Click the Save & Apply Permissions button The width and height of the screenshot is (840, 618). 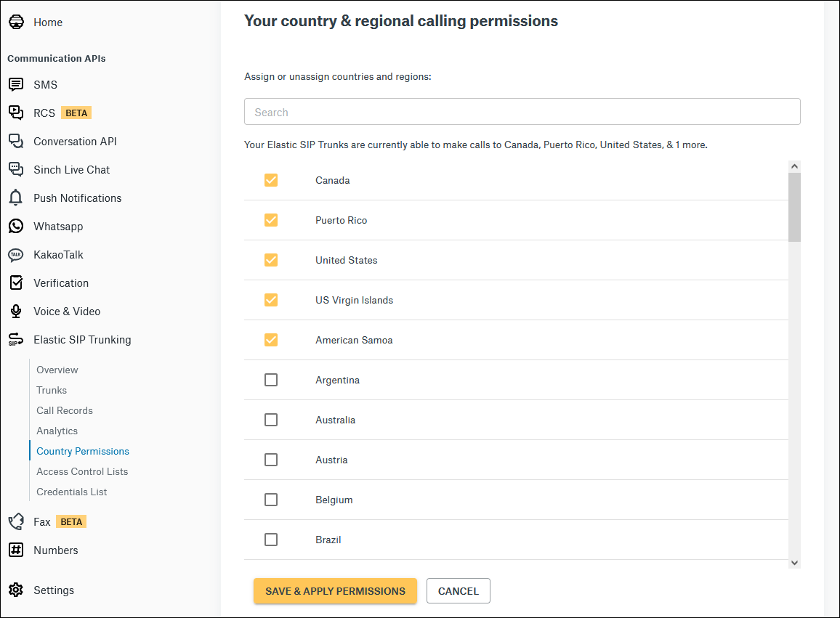point(335,590)
